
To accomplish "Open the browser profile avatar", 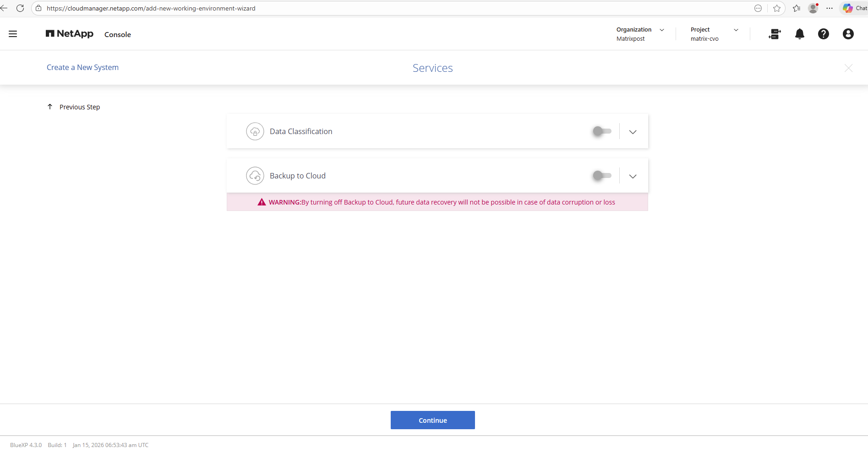I will click(813, 8).
